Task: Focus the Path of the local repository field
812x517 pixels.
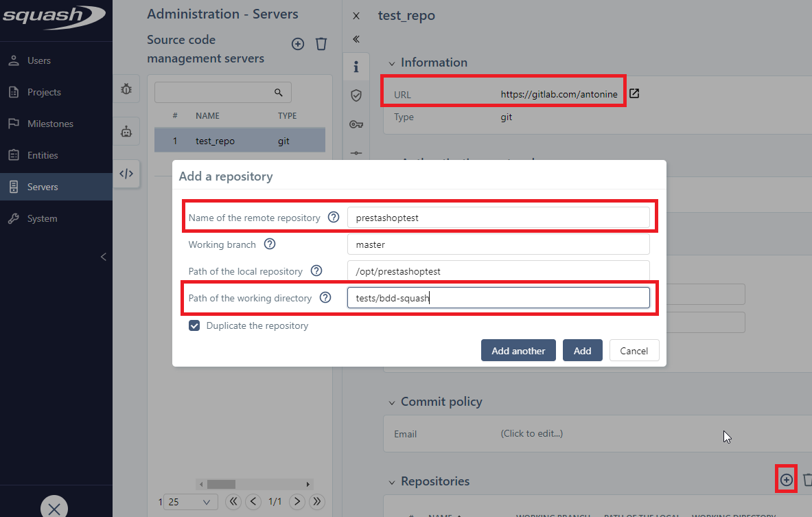Action: tap(498, 271)
